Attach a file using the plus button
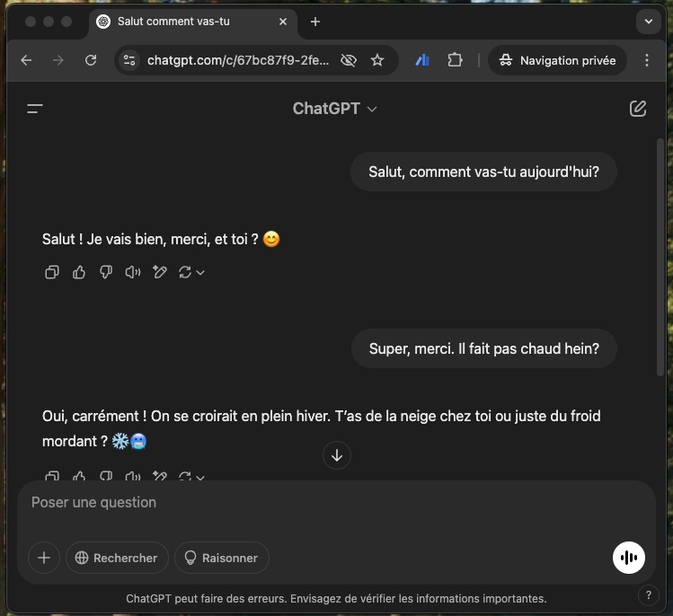The height and width of the screenshot is (616, 673). pyautogui.click(x=44, y=558)
